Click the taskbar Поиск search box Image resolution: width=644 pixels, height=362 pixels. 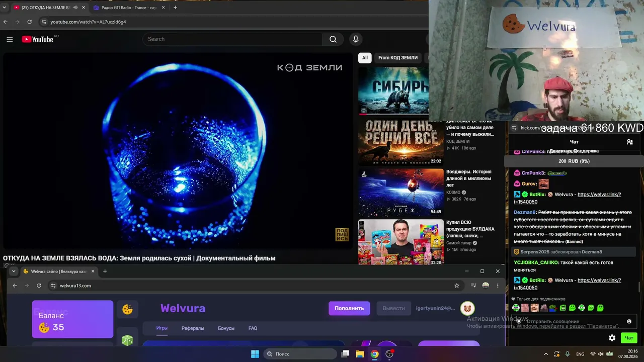point(300,354)
